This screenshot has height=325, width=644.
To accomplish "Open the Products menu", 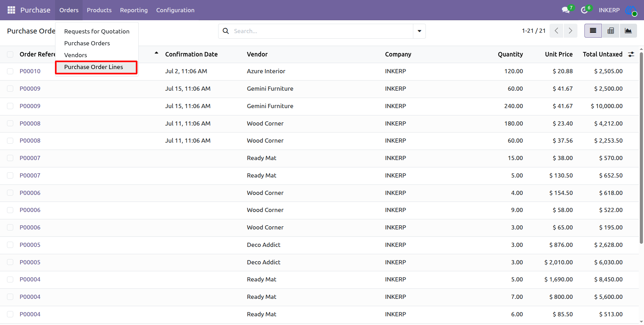I will 99,10.
